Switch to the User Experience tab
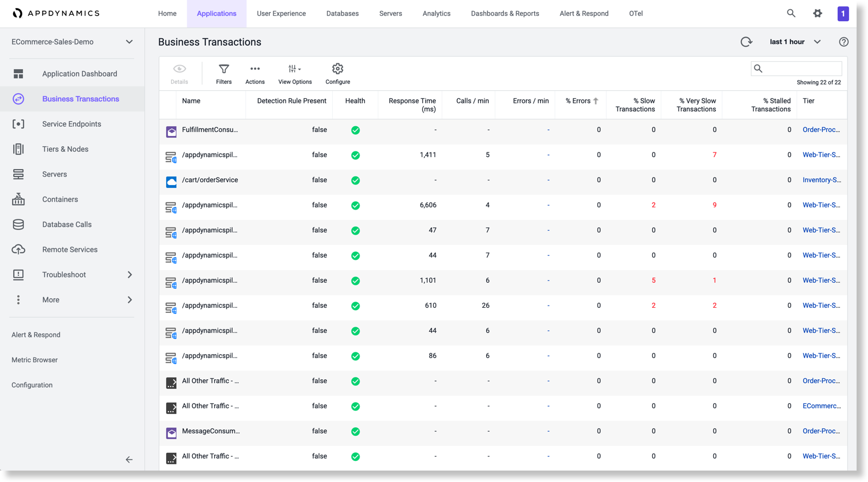868x482 pixels. click(281, 13)
